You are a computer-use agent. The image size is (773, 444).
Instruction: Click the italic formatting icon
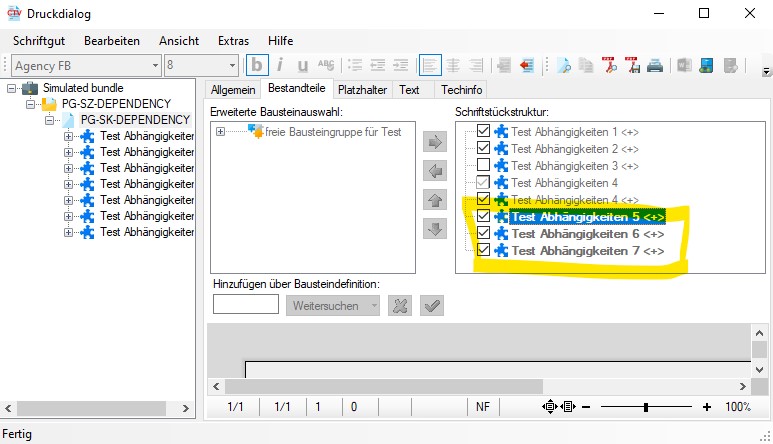click(279, 66)
